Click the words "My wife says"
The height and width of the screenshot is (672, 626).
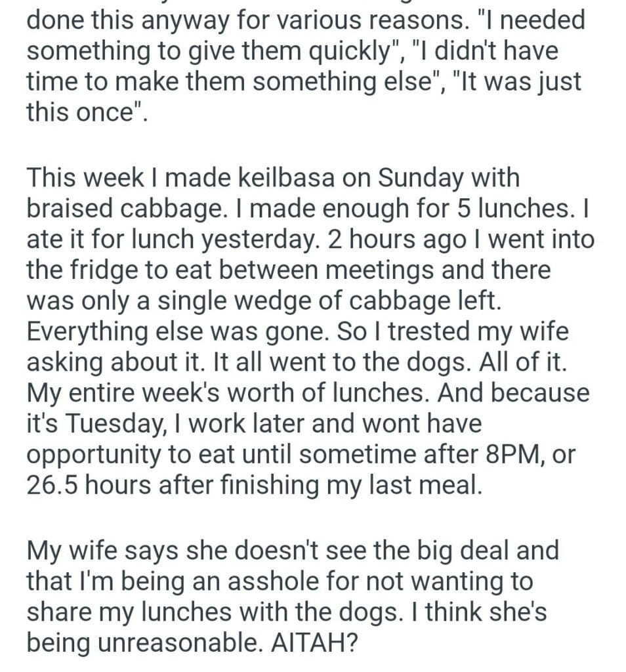click(x=106, y=550)
